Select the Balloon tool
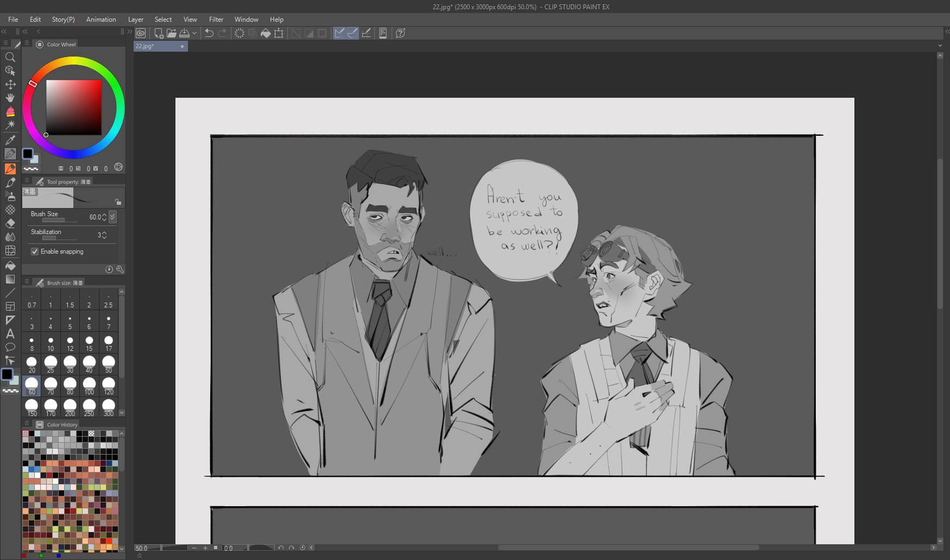This screenshot has width=950, height=560. [10, 347]
